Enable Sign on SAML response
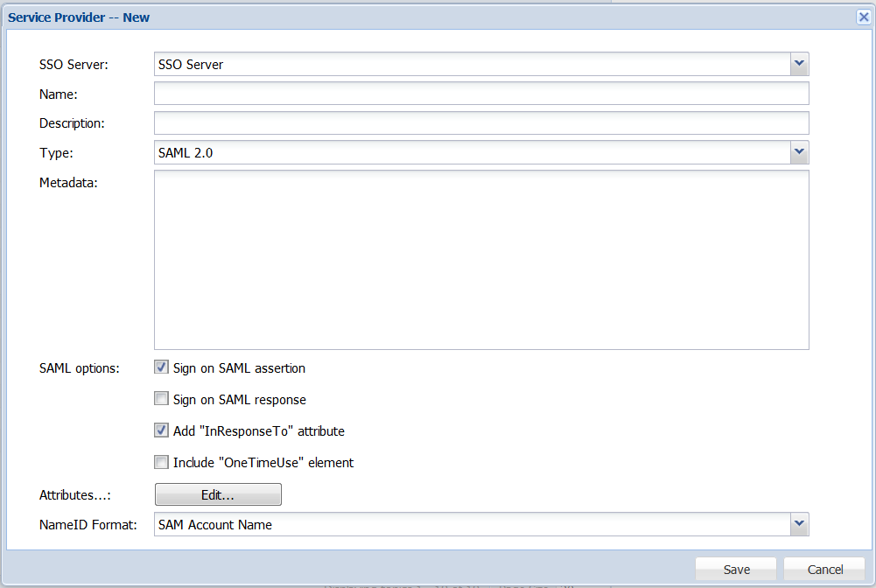 [x=161, y=399]
